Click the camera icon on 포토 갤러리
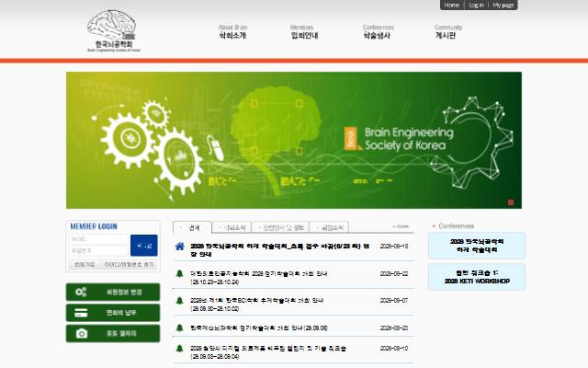This screenshot has width=588, height=368. click(x=82, y=333)
